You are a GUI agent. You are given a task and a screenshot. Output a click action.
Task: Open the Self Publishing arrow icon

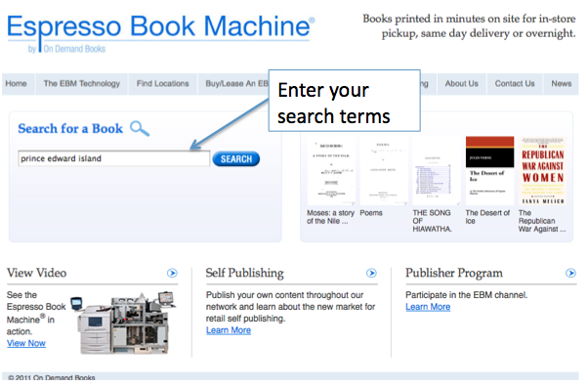(x=371, y=273)
